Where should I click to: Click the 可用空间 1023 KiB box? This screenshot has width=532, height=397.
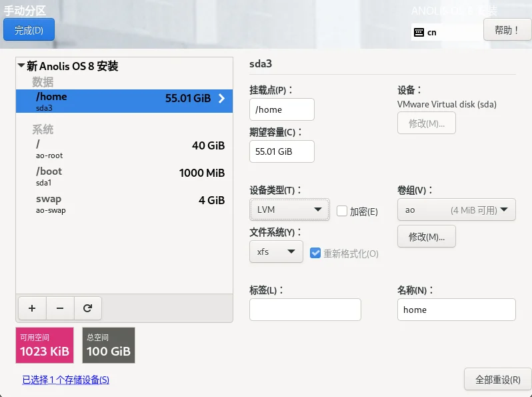pos(45,345)
